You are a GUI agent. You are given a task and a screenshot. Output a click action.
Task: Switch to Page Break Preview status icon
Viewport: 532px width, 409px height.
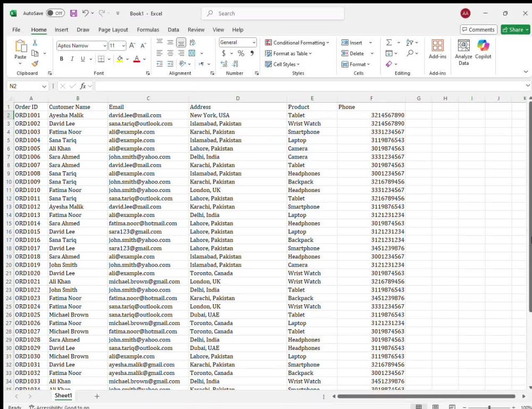(452, 406)
